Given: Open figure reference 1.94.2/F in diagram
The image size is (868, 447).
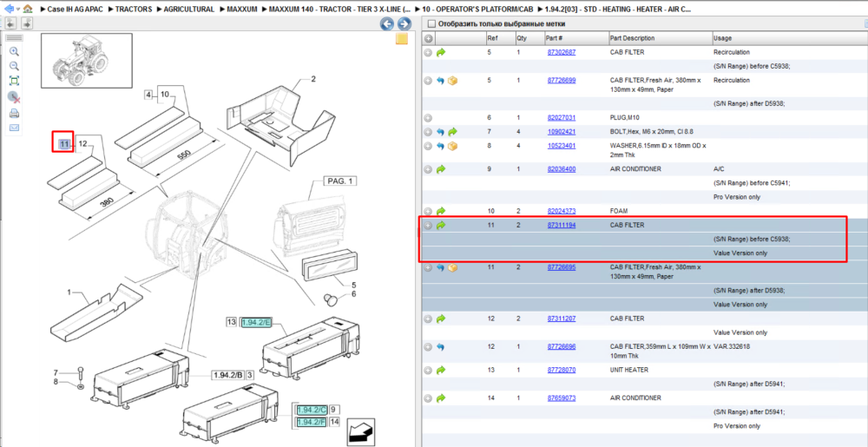Looking at the screenshot, I should 311,423.
